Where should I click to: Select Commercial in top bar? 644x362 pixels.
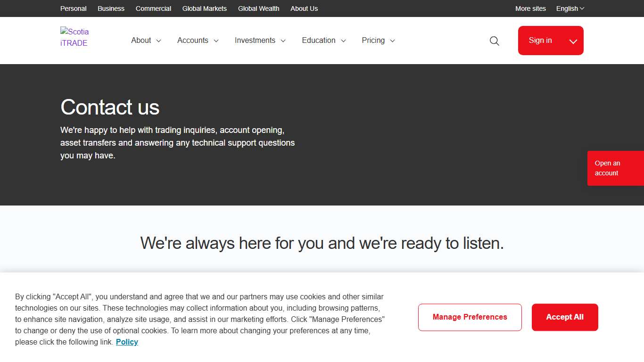pyautogui.click(x=153, y=8)
